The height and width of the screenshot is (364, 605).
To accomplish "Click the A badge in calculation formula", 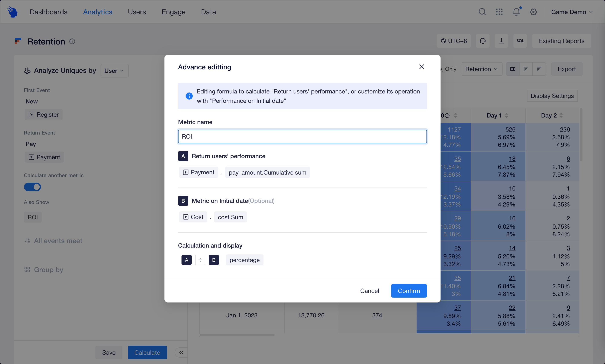I will (x=187, y=260).
